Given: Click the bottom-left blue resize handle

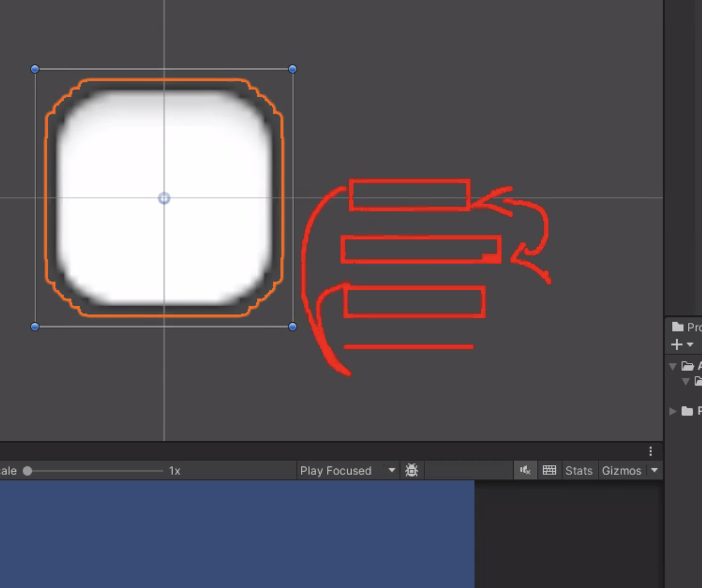Looking at the screenshot, I should coord(35,326).
